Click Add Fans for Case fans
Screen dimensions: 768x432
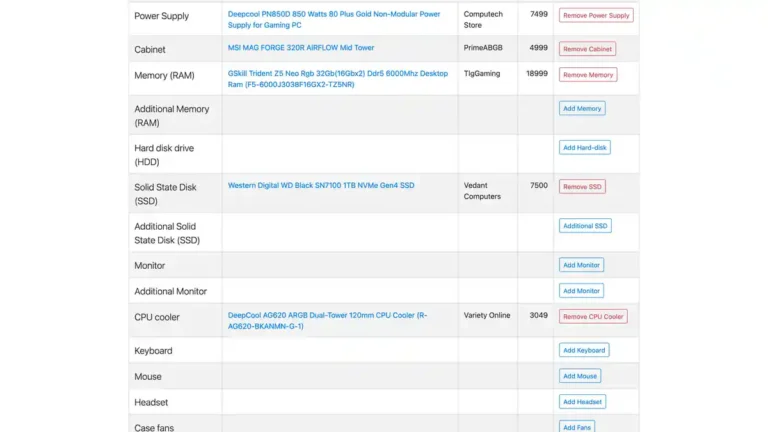[577, 427]
